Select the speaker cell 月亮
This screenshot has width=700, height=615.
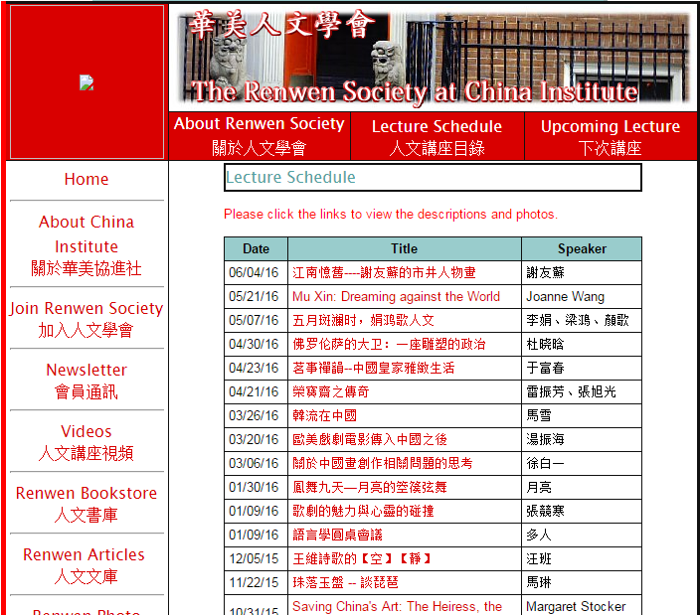pyautogui.click(x=582, y=488)
